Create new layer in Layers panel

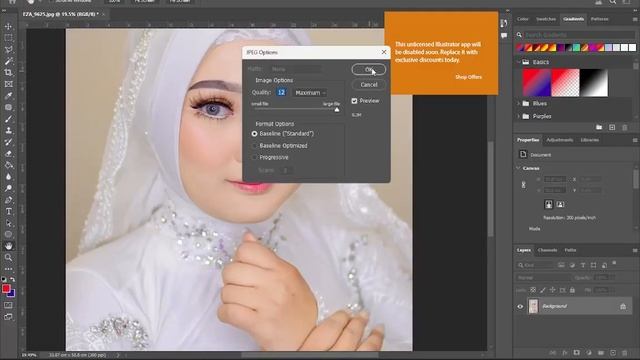(x=613, y=353)
